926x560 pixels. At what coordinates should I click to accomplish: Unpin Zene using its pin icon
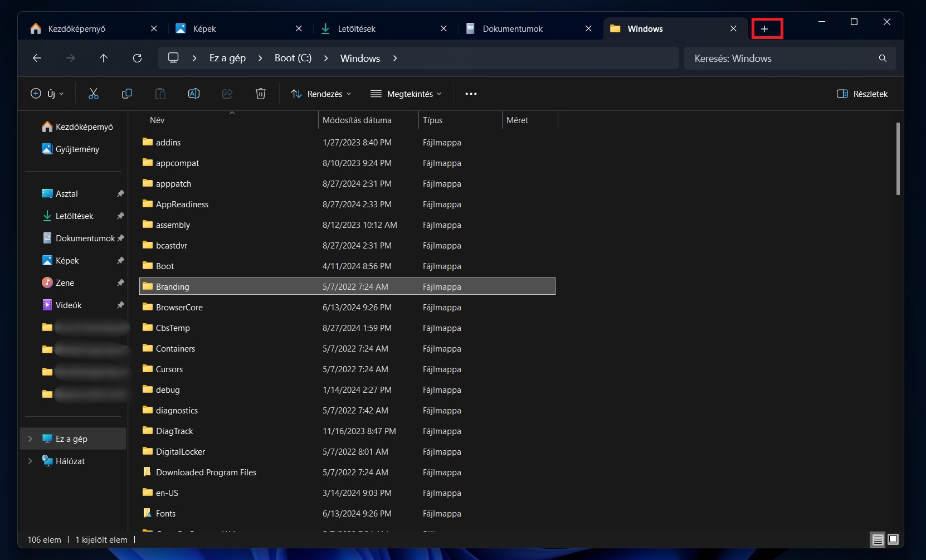[120, 283]
